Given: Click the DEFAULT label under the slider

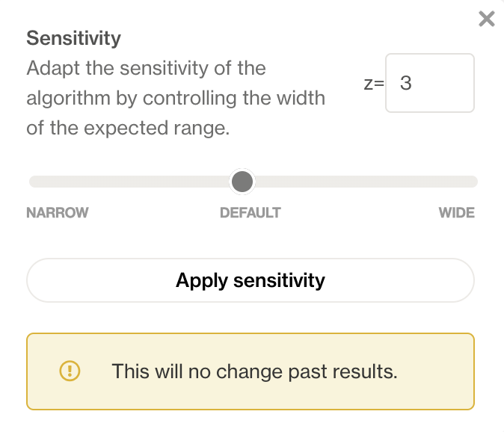Looking at the screenshot, I should [251, 212].
